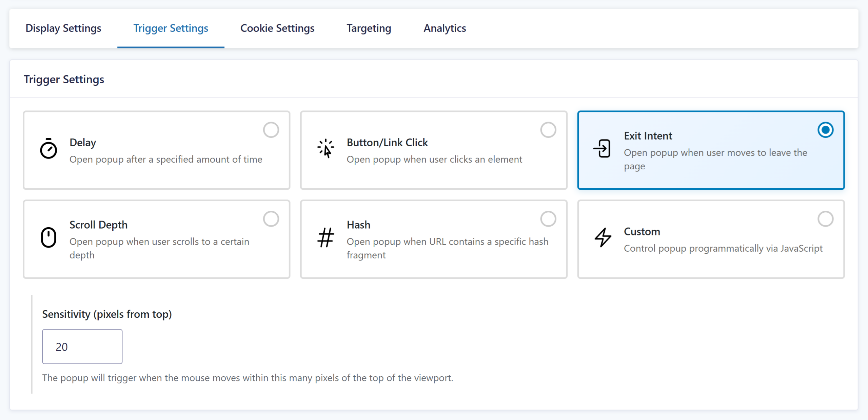Image resolution: width=868 pixels, height=420 pixels.
Task: Click the Exit Intent door-arrow icon
Action: (602, 148)
